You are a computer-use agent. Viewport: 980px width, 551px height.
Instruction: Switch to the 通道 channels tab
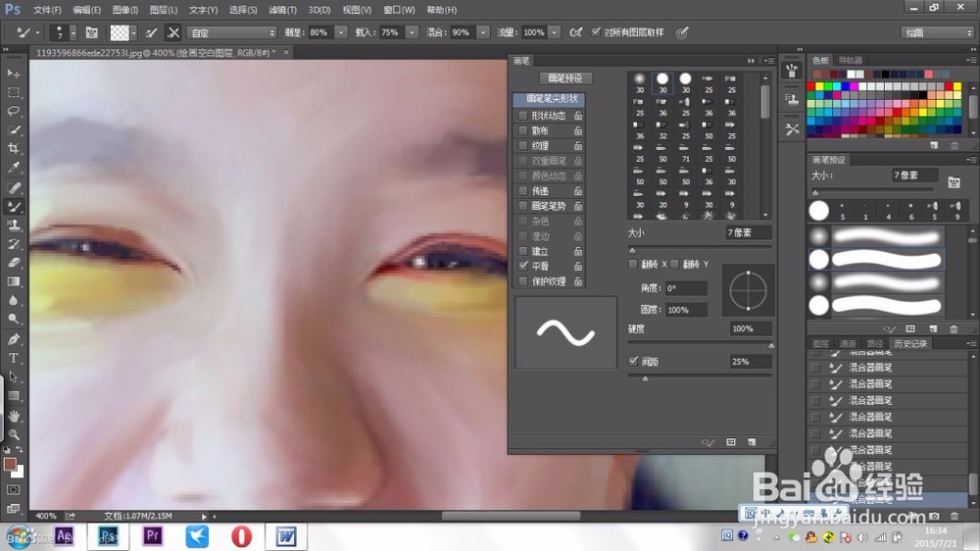848,343
